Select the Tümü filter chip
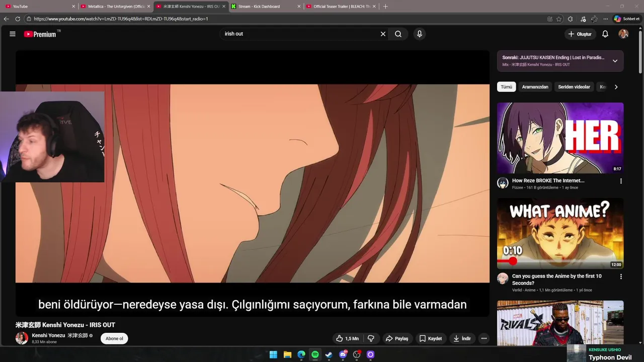 (507, 87)
